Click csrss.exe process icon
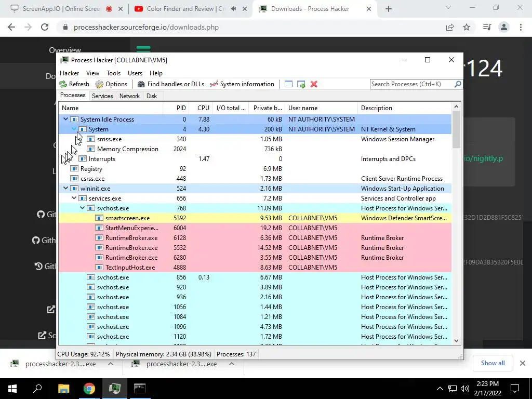This screenshot has height=399, width=532. click(x=74, y=179)
